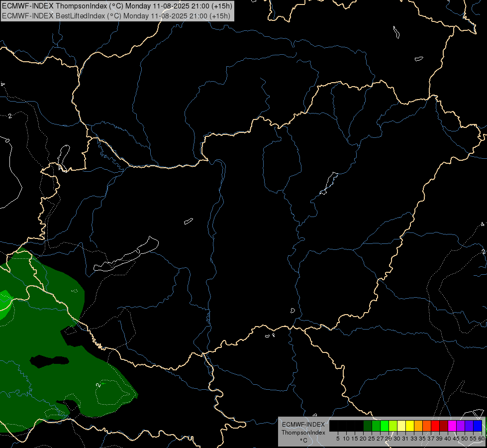Viewport: 487px width, 448px height.
Task: Click the legend tick value 30
Action: click(397, 439)
